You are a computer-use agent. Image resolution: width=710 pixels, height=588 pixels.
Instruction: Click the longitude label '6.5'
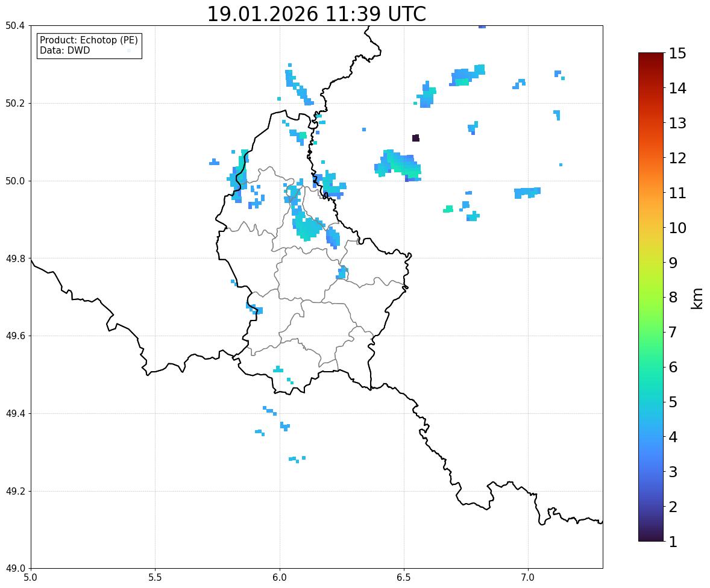click(404, 578)
